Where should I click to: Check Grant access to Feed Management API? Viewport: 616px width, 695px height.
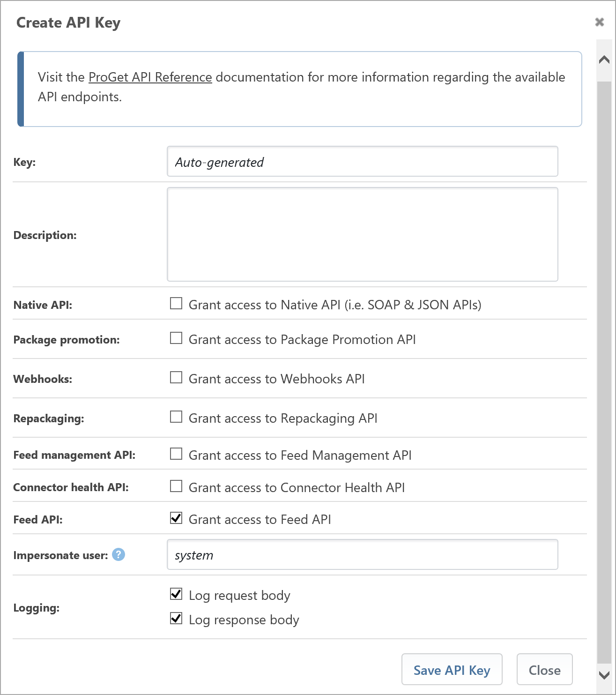coord(176,454)
